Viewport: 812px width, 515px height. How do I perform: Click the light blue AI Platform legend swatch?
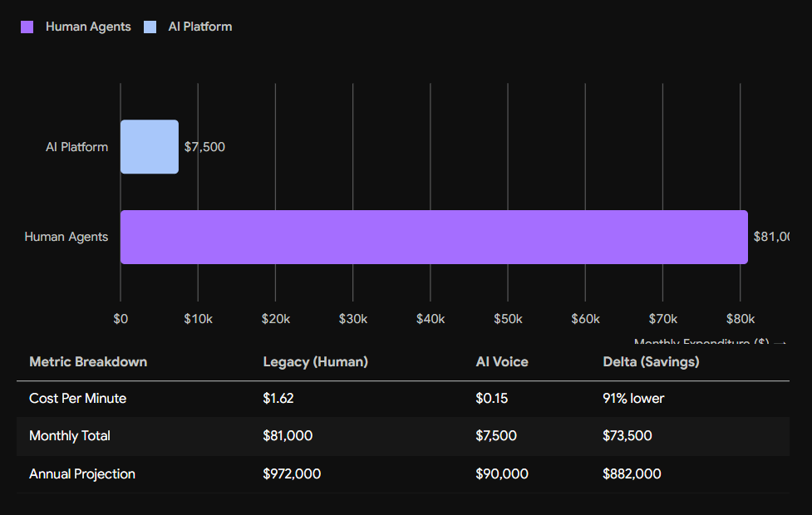(150, 27)
